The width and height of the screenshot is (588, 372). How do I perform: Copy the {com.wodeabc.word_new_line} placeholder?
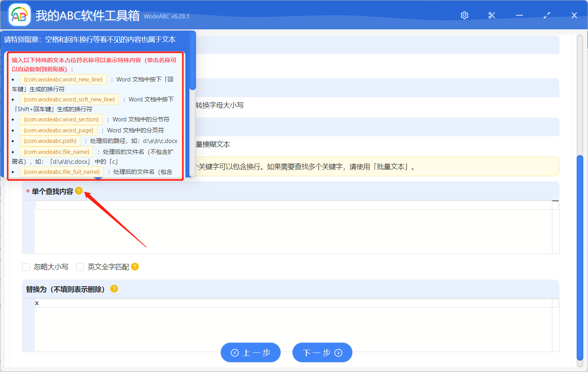[x=63, y=79]
